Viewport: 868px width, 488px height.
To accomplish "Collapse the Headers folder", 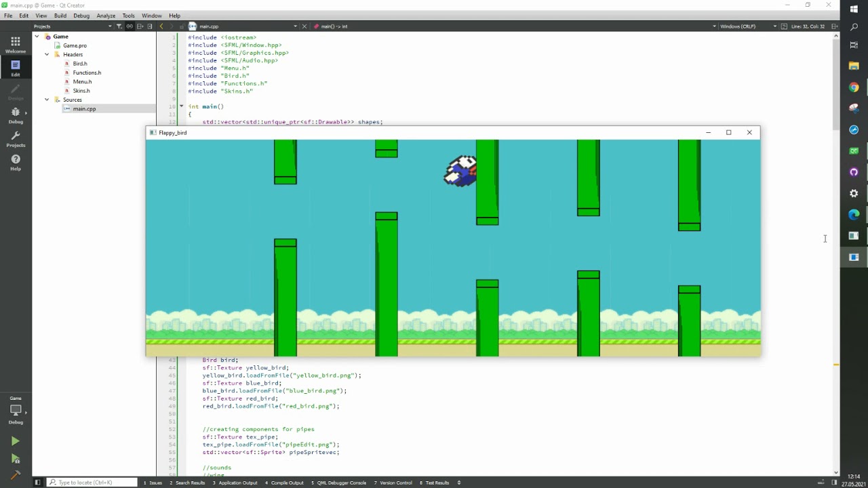I will click(47, 54).
